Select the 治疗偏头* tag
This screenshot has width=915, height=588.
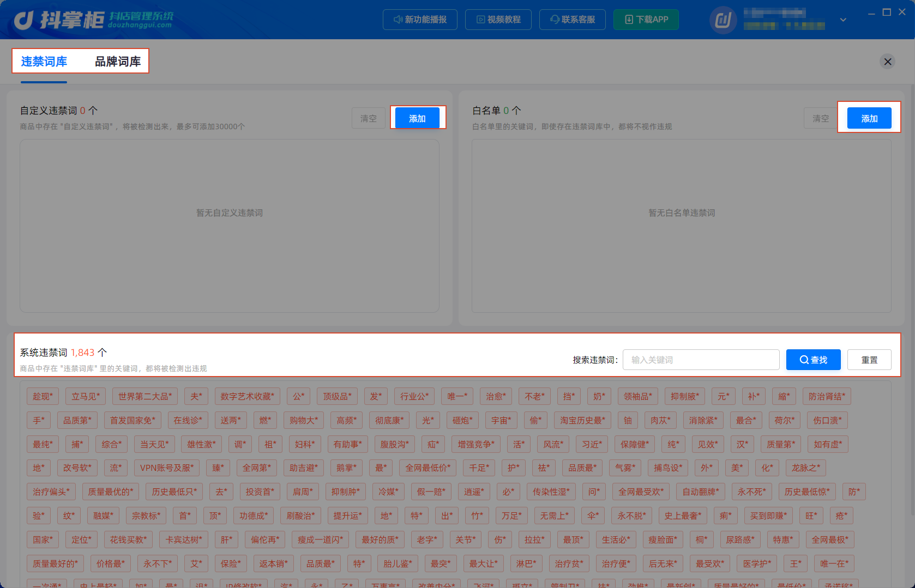click(x=51, y=492)
